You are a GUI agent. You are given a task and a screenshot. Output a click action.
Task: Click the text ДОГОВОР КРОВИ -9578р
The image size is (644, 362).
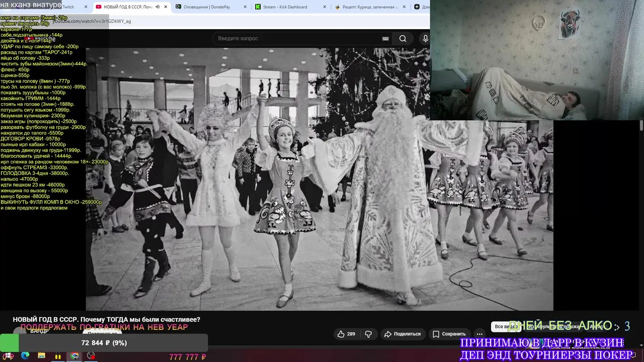point(30,138)
